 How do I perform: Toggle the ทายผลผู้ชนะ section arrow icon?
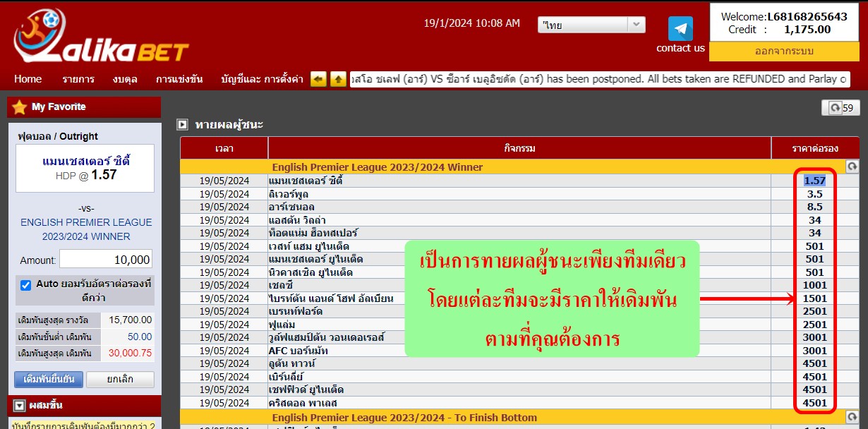[x=182, y=125]
